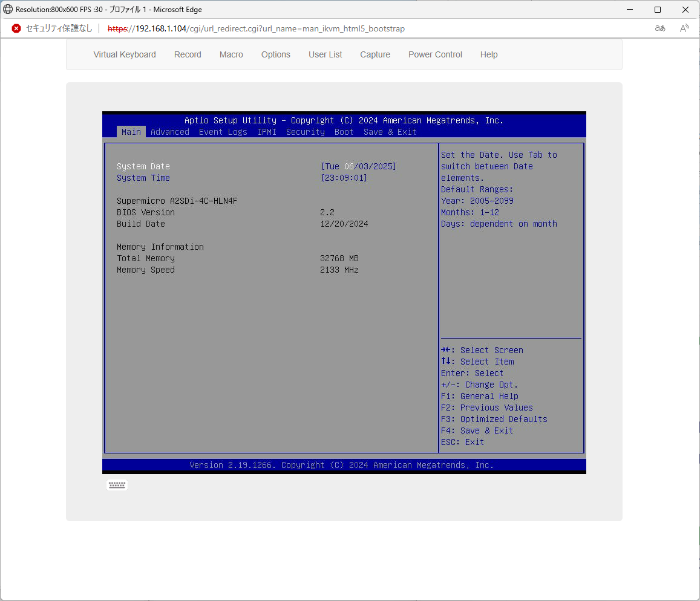This screenshot has height=601, width=700.
Task: Click the security warning icon in address bar
Action: [x=16, y=28]
